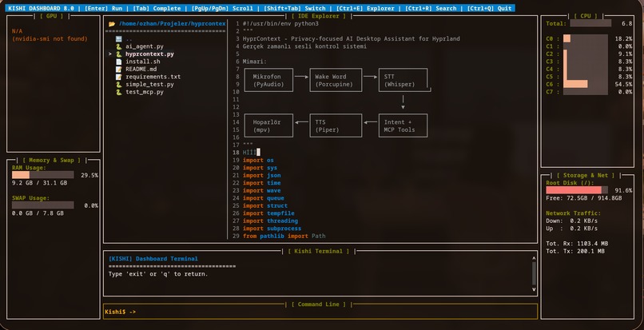Viewport: 644px width, 330px height.
Task: Open install.sh from the explorer
Action: pyautogui.click(x=143, y=62)
